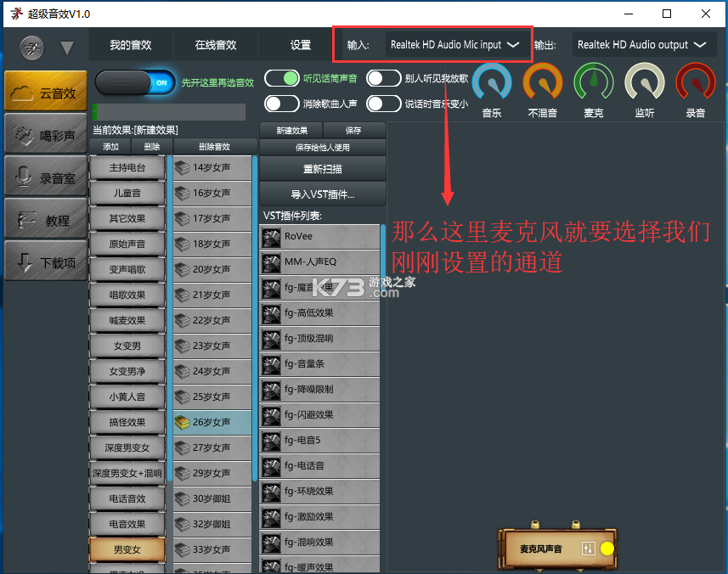Adjust the 录音 red knob
Image resolution: width=728 pixels, height=574 pixels.
696,82
